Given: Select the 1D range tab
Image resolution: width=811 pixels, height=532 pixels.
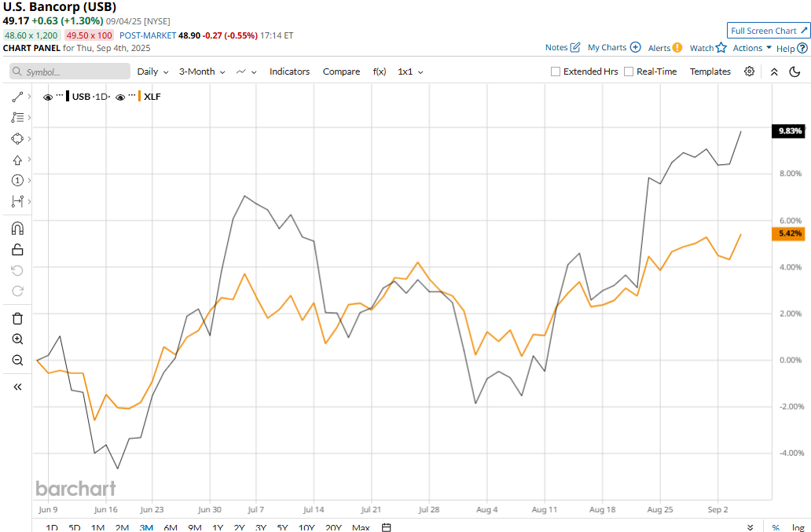Looking at the screenshot, I should [52, 527].
